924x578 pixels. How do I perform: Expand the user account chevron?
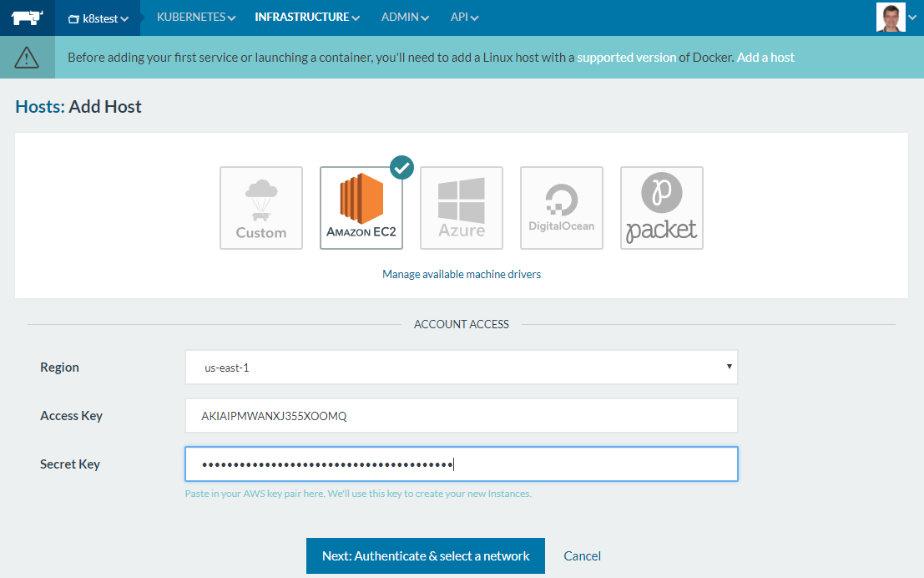[x=913, y=18]
